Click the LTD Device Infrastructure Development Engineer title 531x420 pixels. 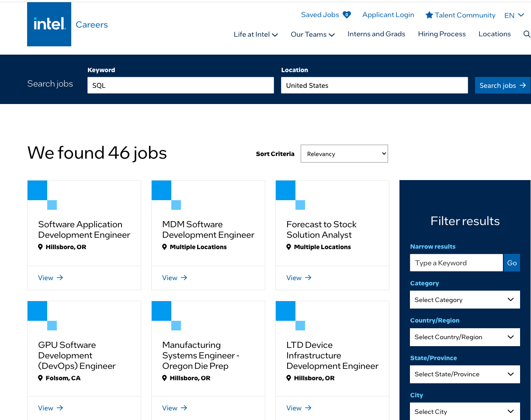tap(332, 355)
